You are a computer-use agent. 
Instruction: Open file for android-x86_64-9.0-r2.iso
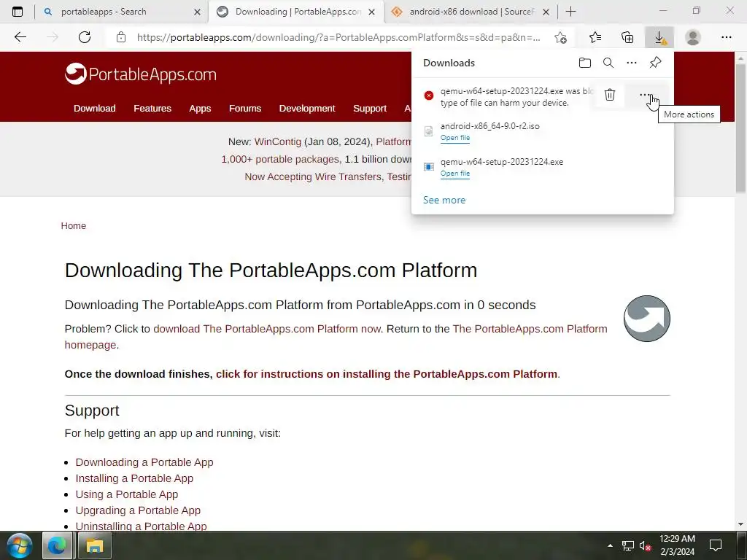coord(455,138)
